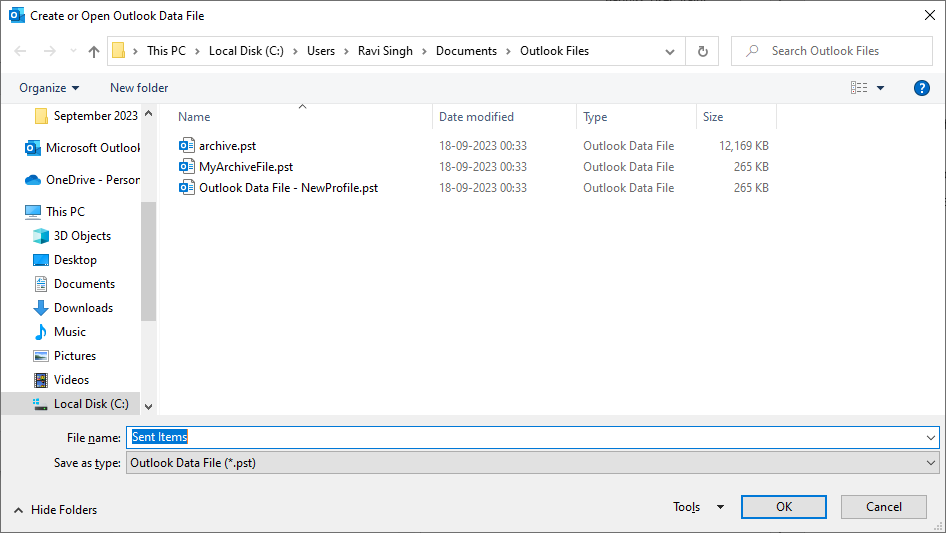Screen dimensions: 946x533
Task: Change the view layout icon
Action: (x=859, y=88)
